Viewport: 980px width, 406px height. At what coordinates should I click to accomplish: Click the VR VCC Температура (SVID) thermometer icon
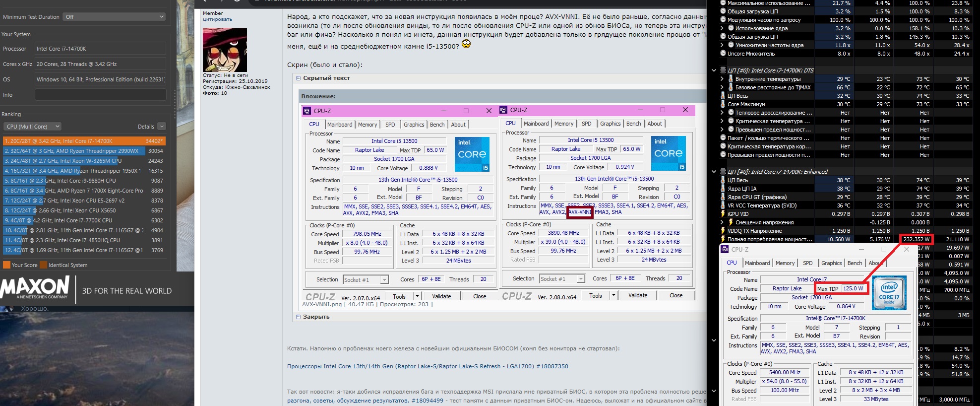coord(723,205)
